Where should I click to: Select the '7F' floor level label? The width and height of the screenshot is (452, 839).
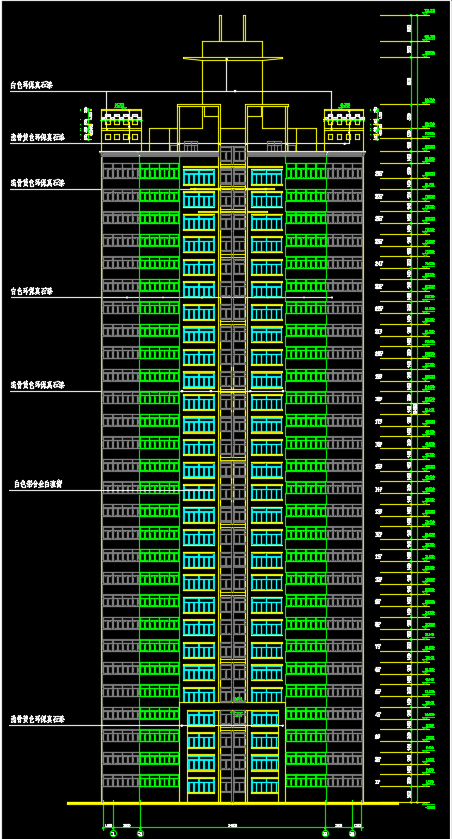[x=378, y=647]
